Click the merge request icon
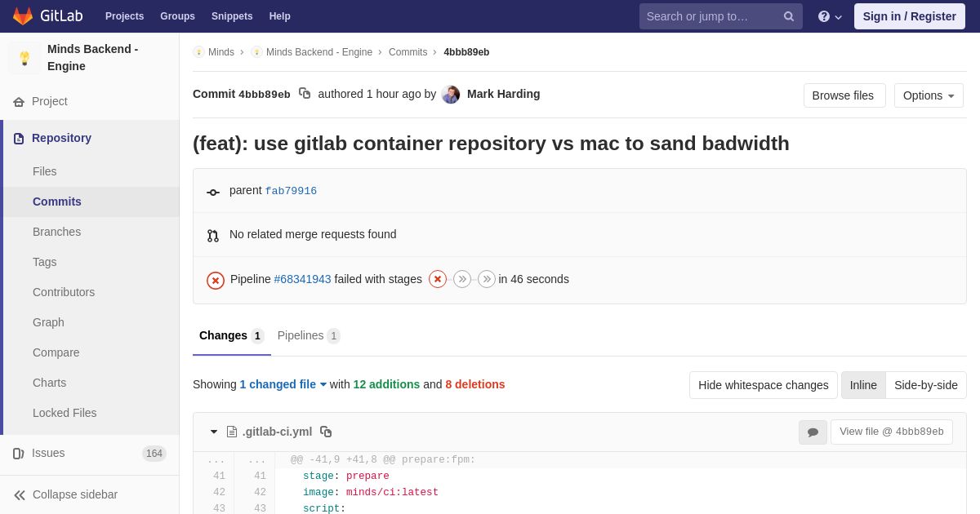This screenshot has width=980, height=514. click(x=213, y=235)
